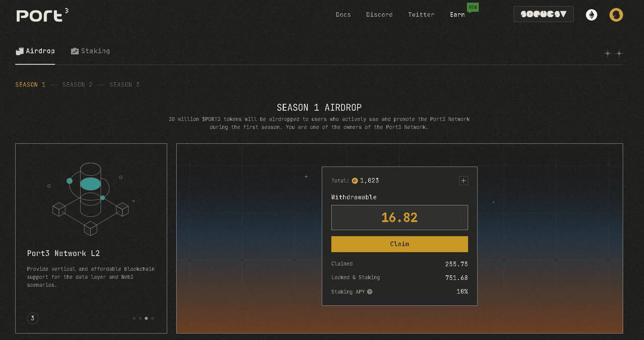Click the withdrawable amount 16.82
Viewport: 644px width, 340px height.
tap(399, 218)
